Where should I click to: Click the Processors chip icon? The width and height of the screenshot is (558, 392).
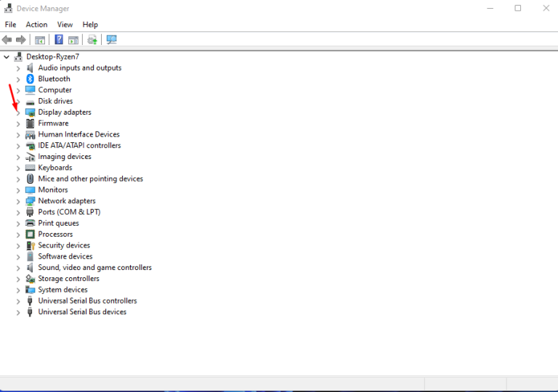point(31,234)
